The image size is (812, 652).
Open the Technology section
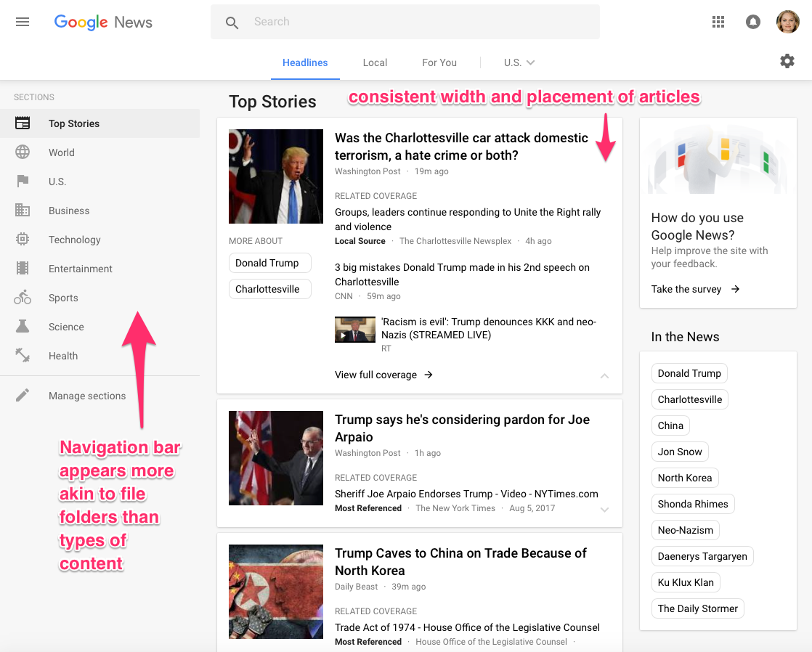click(100, 240)
